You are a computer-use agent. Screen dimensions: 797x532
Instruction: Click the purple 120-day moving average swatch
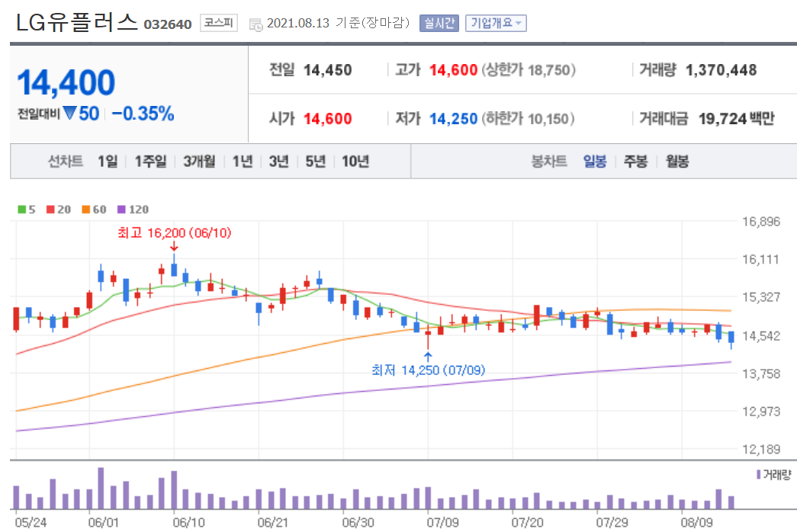click(121, 210)
